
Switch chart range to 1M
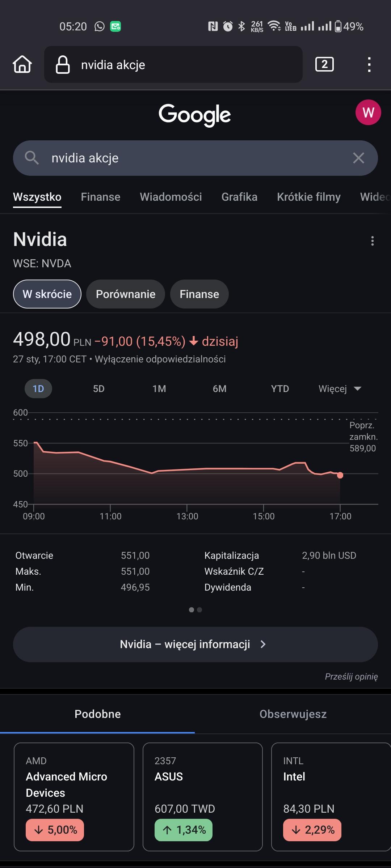click(x=159, y=389)
